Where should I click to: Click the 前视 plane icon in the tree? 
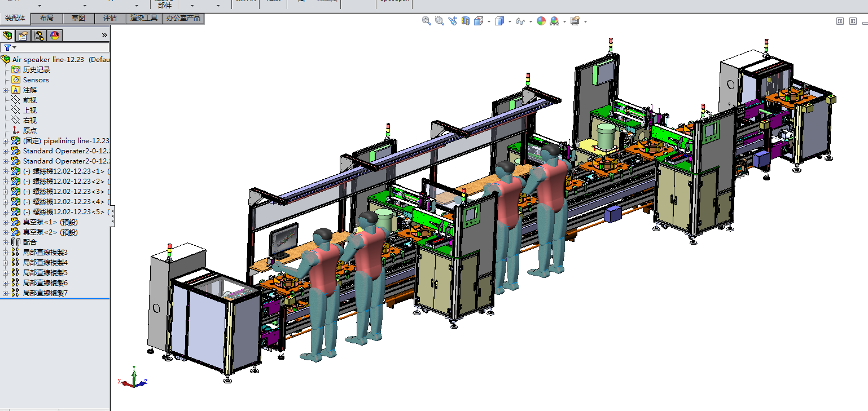(16, 100)
